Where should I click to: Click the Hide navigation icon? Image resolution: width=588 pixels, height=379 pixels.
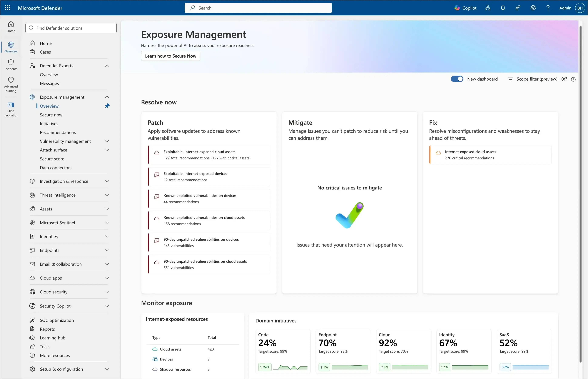coord(11,105)
